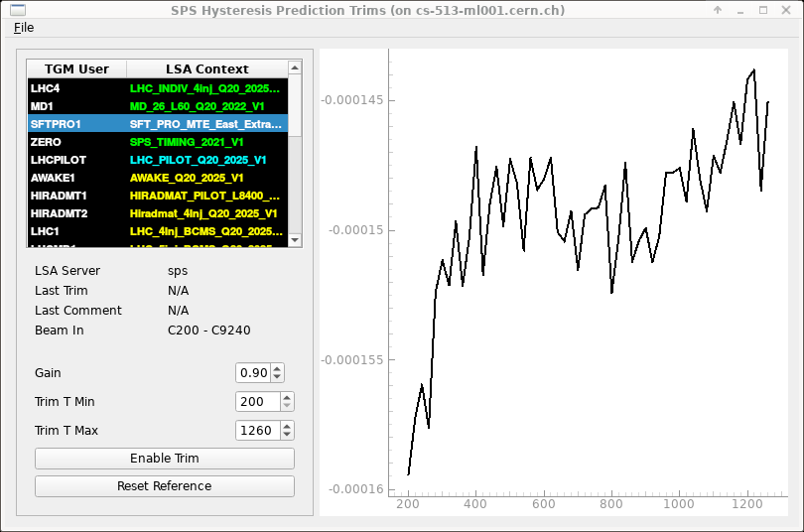
Task: Increase Gain with the up arrow
Action: (x=277, y=368)
